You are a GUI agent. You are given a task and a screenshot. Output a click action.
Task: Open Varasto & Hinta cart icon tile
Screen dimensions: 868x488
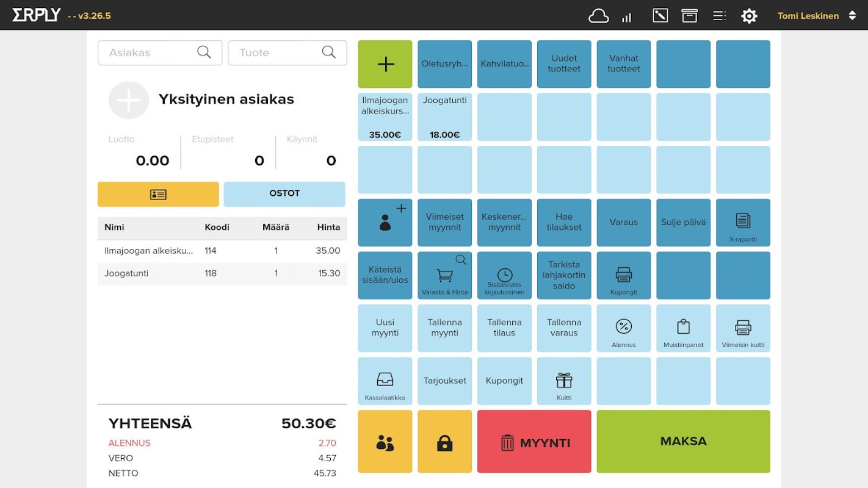point(445,276)
